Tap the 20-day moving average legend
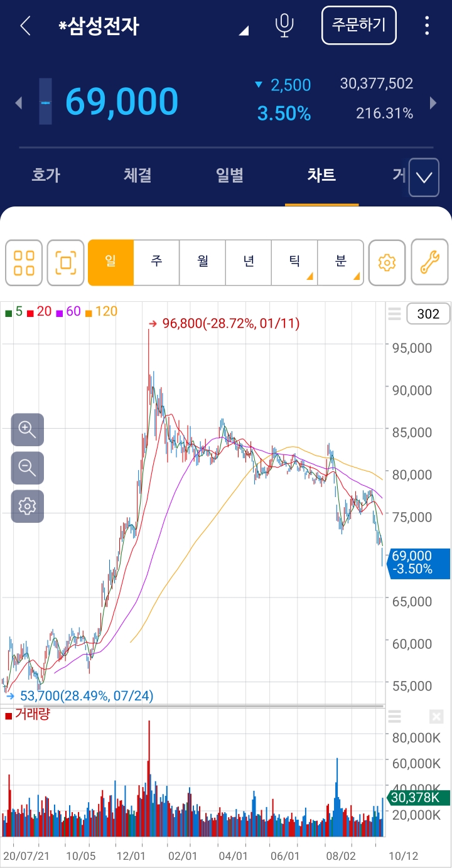This screenshot has width=452, height=868. pyautogui.click(x=39, y=311)
